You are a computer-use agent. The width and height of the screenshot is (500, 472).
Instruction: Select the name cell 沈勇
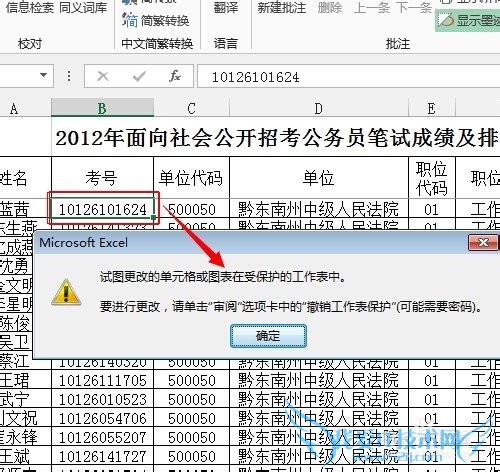17,266
